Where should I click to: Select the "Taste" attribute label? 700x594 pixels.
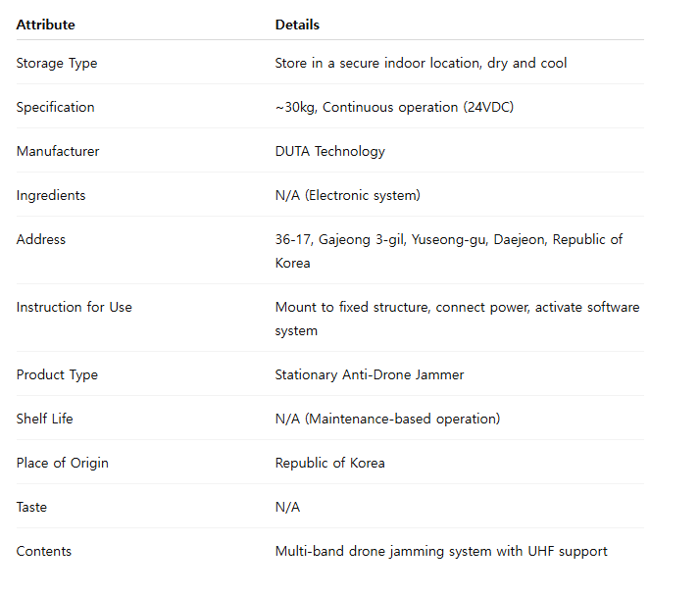[x=31, y=508]
